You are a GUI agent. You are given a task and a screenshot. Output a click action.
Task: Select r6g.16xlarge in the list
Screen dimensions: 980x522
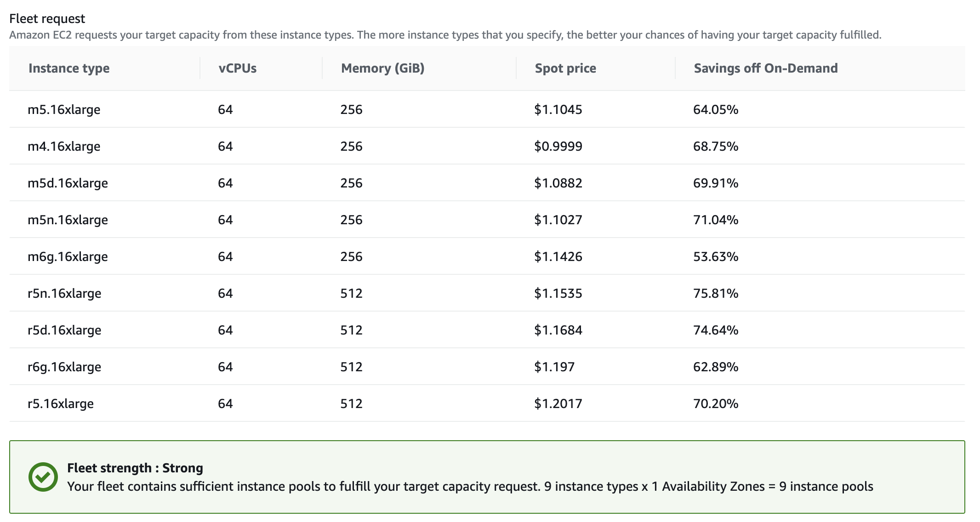(x=64, y=367)
